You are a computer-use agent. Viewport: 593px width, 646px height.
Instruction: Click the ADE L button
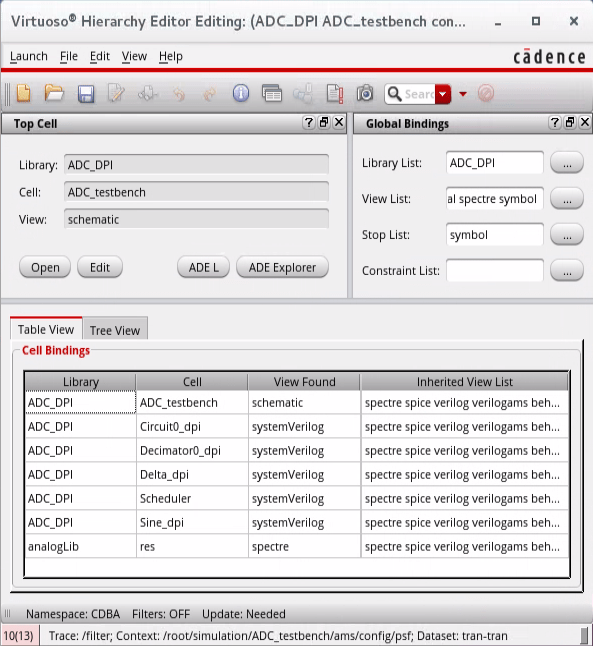tap(203, 267)
